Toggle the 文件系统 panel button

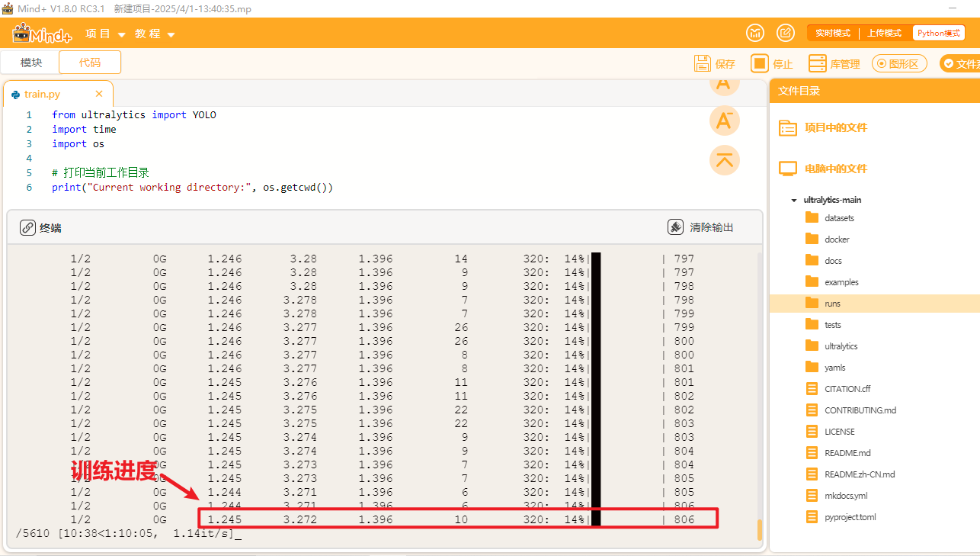tap(962, 64)
